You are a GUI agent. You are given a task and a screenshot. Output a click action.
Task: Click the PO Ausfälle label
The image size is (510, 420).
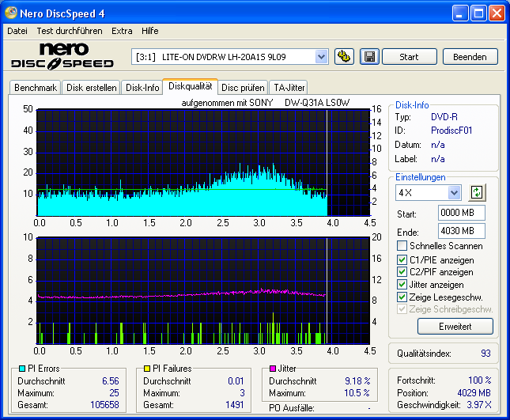[x=292, y=408]
